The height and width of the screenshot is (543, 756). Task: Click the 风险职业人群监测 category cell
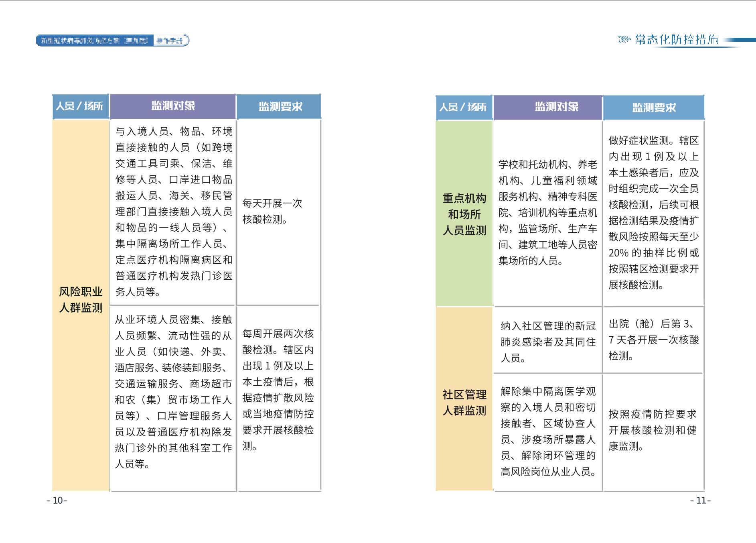[81, 305]
